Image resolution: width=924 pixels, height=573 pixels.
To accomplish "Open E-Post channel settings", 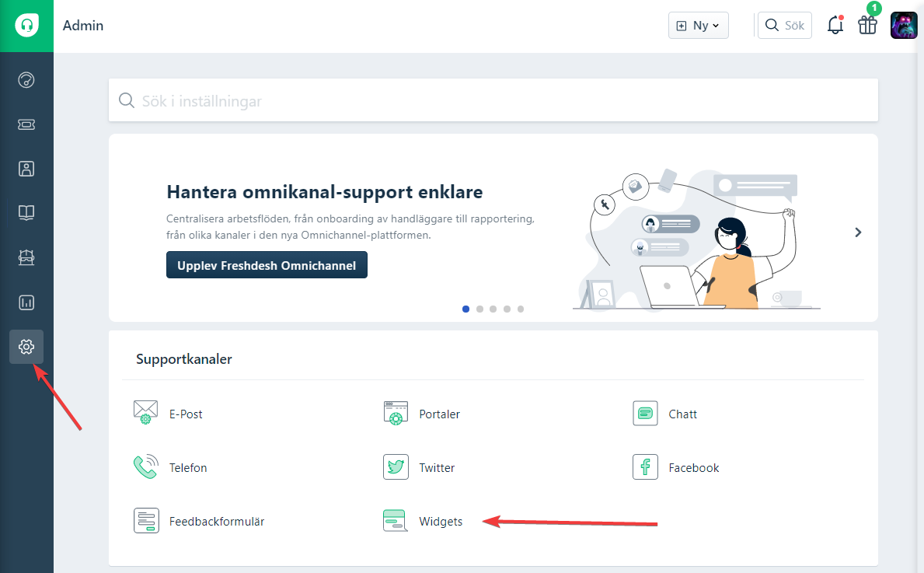I will [x=185, y=414].
